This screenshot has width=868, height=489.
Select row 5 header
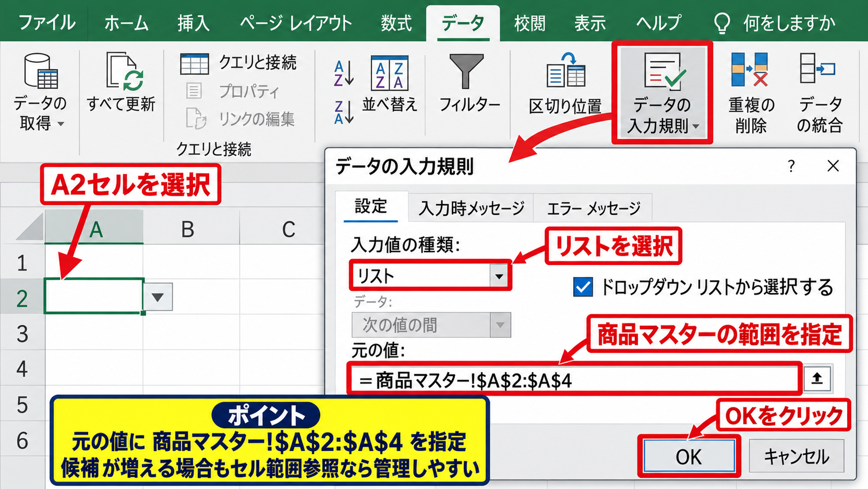click(22, 403)
